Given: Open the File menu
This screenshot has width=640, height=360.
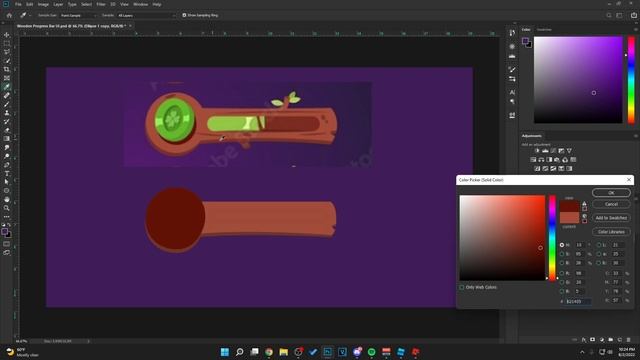Looking at the screenshot, I should 18,4.
